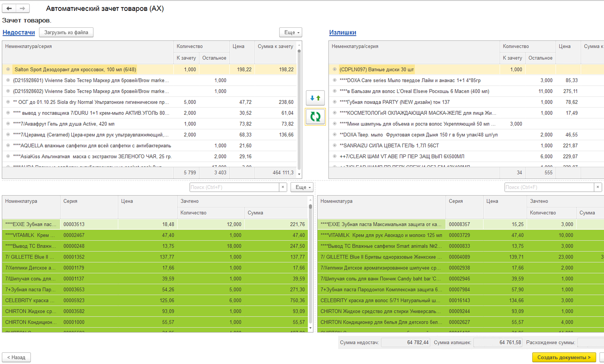Go back with the Назад button
Viewport: 604px width, 364px height.
pos(16,357)
